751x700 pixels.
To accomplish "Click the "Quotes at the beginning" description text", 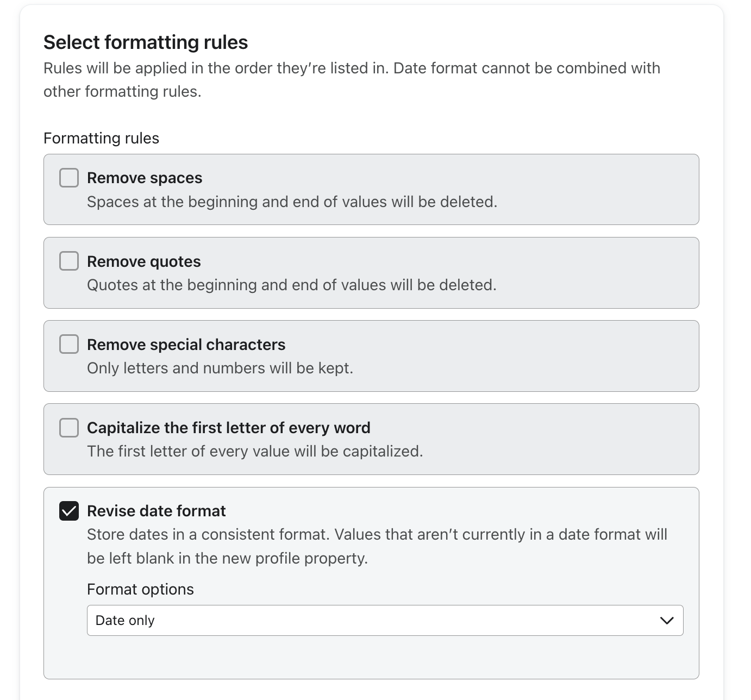I will pyautogui.click(x=291, y=285).
